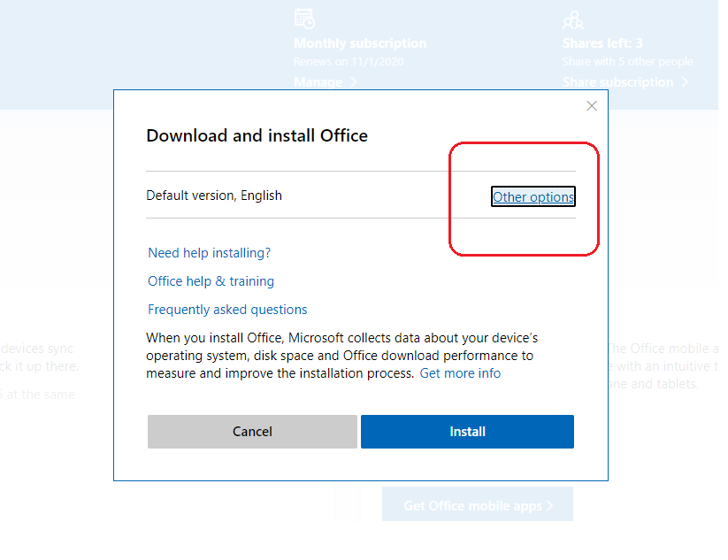Start Office download with Install button
This screenshot has height=560, width=728.
tap(467, 432)
